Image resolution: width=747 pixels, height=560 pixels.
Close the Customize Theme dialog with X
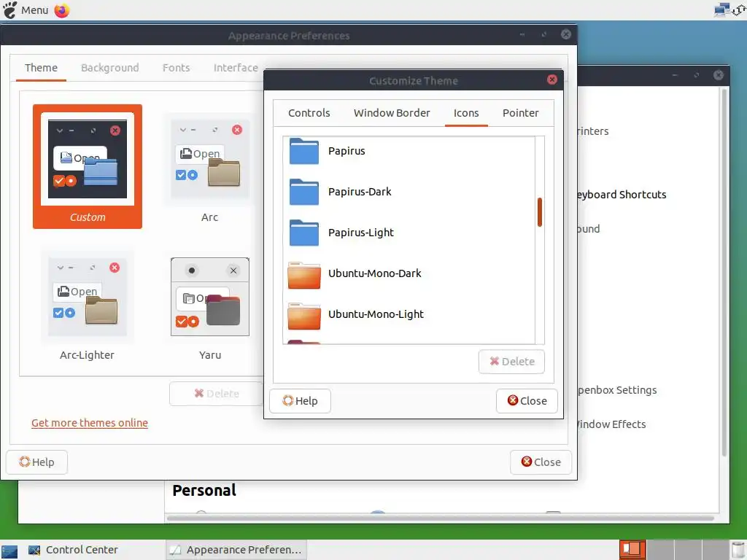(552, 79)
